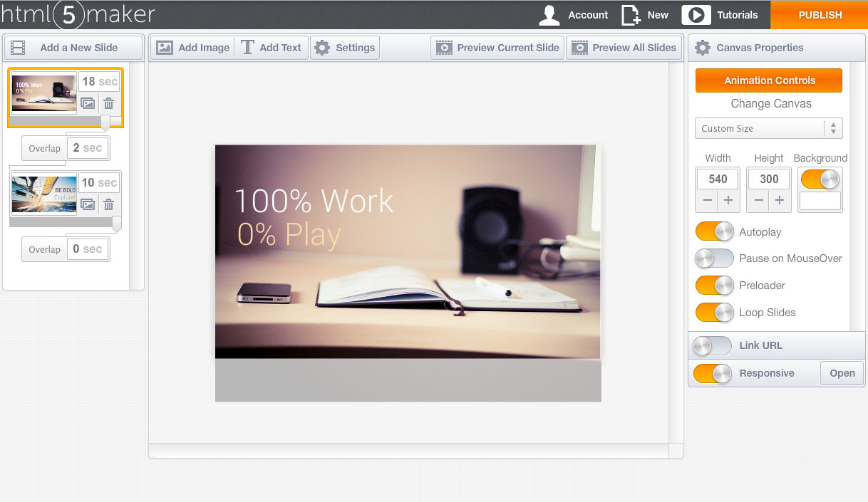Click Preview Current Slide
The image size is (868, 502).
point(497,48)
